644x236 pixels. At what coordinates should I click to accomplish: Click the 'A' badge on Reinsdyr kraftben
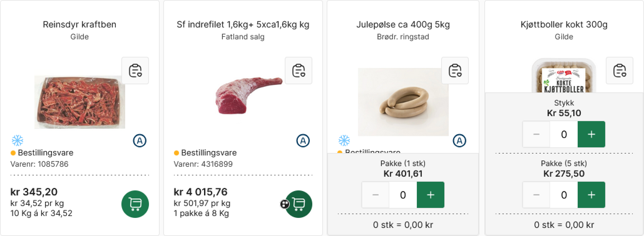(140, 141)
